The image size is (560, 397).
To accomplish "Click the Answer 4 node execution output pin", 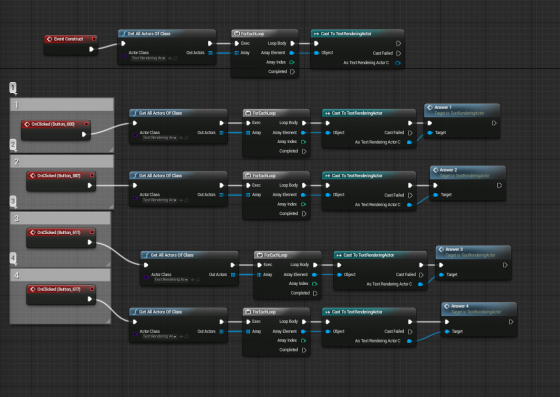I will tap(511, 322).
